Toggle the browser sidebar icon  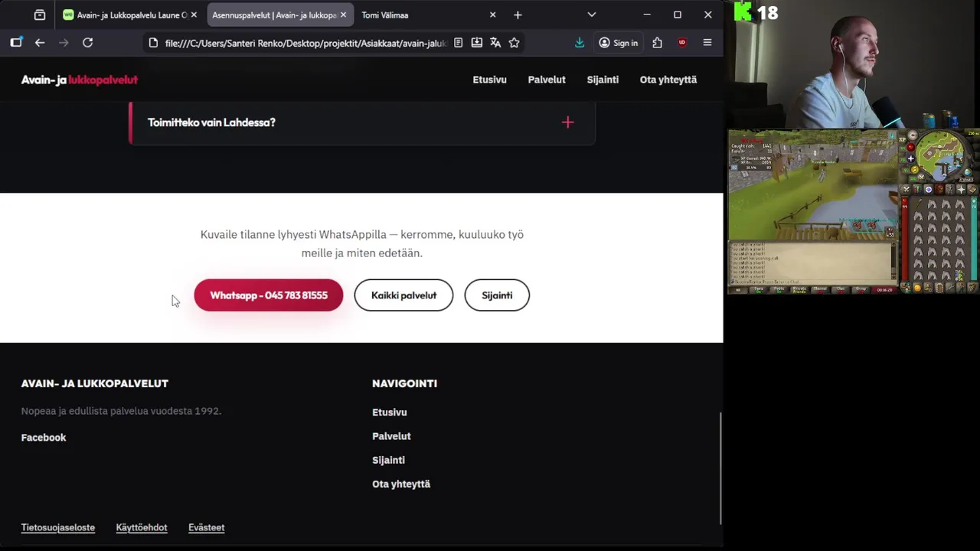click(16, 43)
